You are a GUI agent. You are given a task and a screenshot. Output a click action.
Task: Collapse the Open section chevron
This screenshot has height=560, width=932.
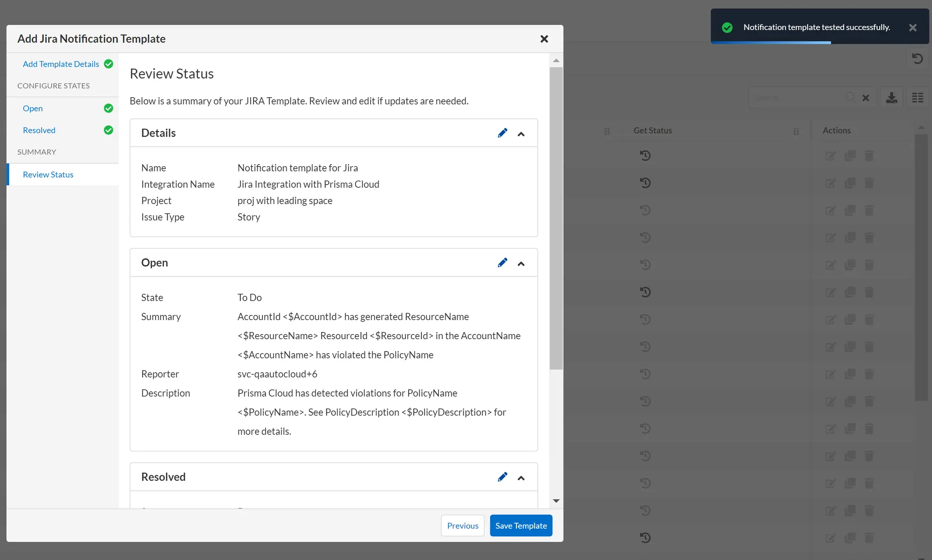pyautogui.click(x=521, y=264)
